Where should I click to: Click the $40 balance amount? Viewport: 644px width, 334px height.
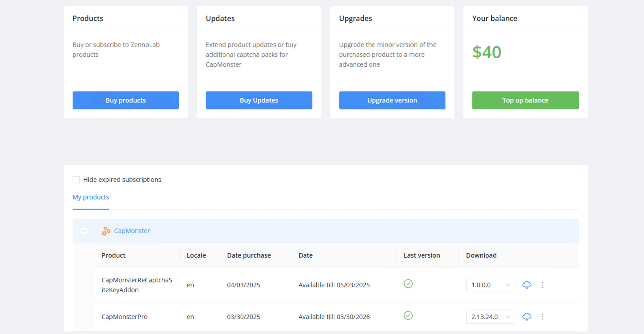tap(486, 52)
